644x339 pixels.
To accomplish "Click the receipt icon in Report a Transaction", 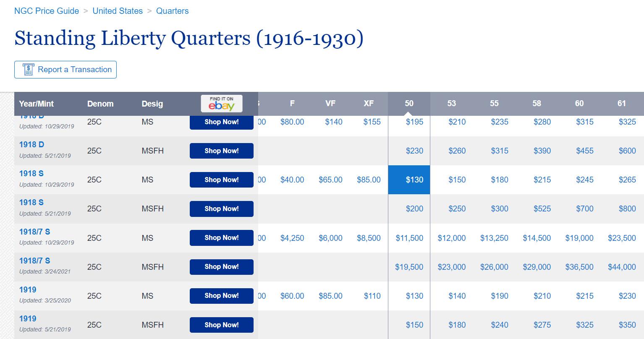I will 28,70.
